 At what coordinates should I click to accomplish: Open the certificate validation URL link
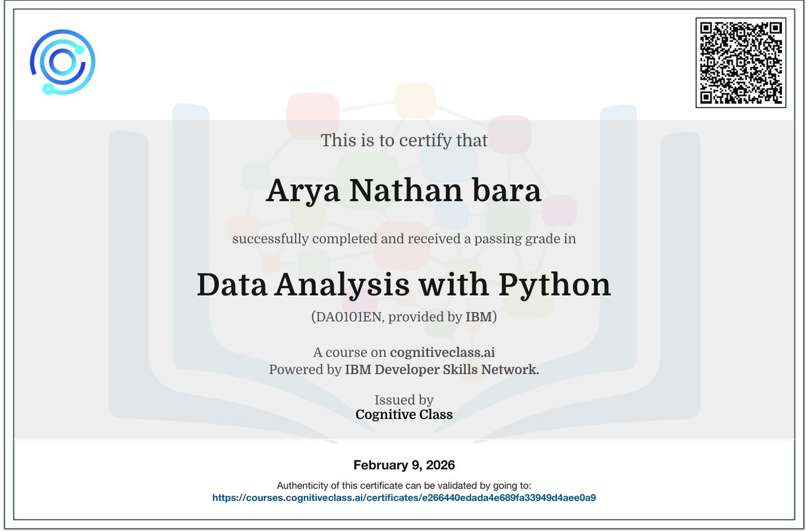point(404,498)
